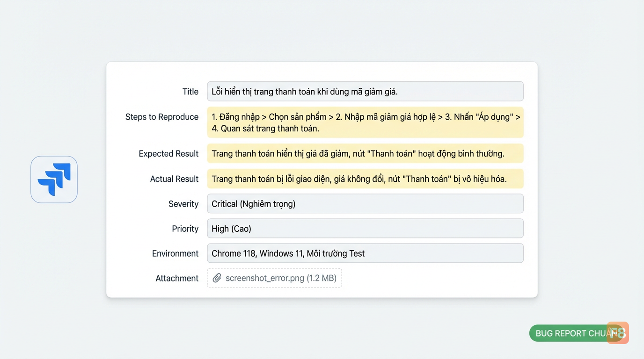Click the Steps to Reproduce text area
Screen dimensions: 644x359
tap(365, 122)
